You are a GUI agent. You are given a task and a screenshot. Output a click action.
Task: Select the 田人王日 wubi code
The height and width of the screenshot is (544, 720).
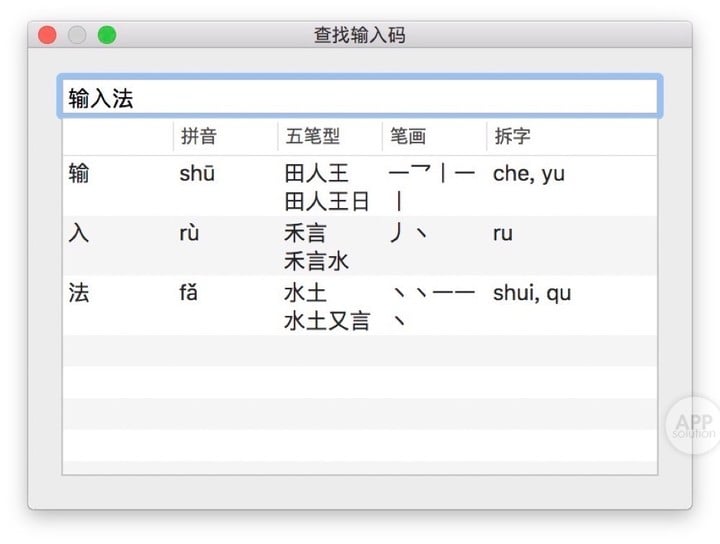coord(326,202)
